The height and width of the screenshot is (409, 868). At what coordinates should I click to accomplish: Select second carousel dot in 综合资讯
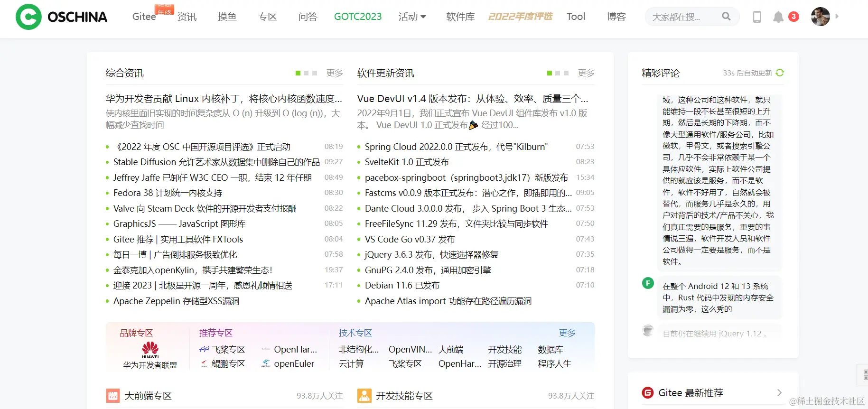coord(306,73)
